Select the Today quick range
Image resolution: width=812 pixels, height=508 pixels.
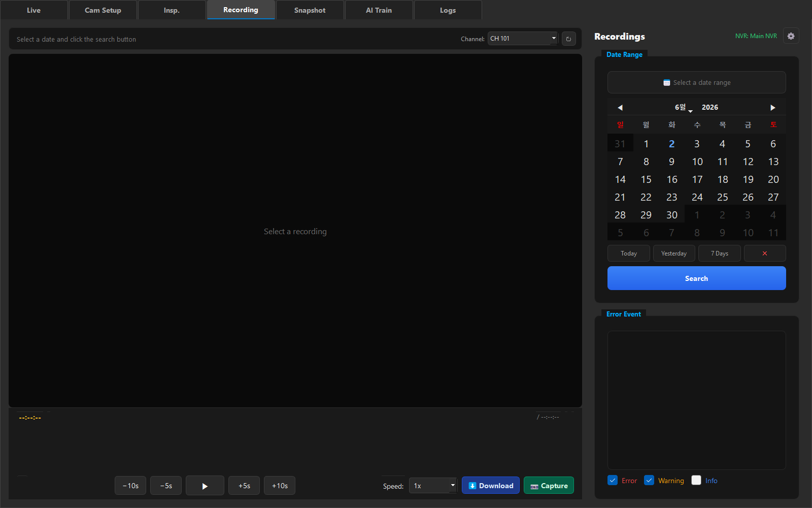[628, 253]
